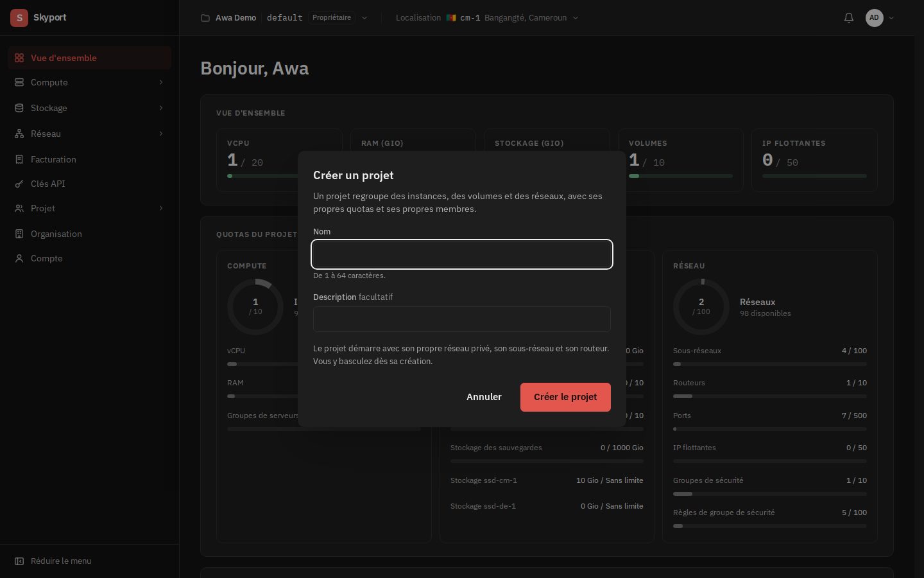
Task: Expand the Projet submenu chevron
Action: [160, 208]
